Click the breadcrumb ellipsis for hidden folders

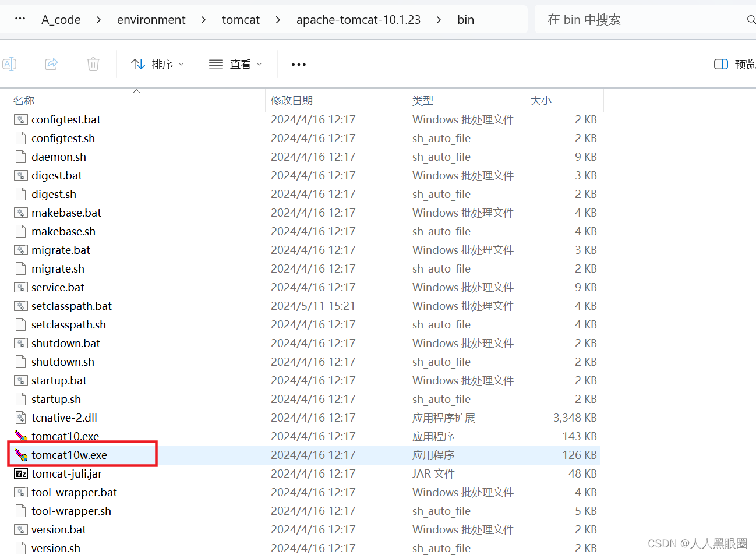[20, 19]
